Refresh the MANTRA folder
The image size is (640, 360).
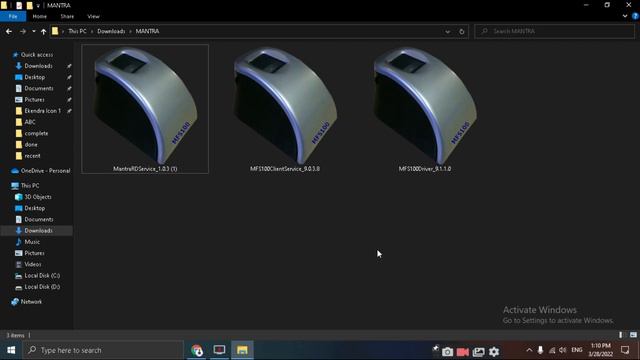tap(462, 31)
